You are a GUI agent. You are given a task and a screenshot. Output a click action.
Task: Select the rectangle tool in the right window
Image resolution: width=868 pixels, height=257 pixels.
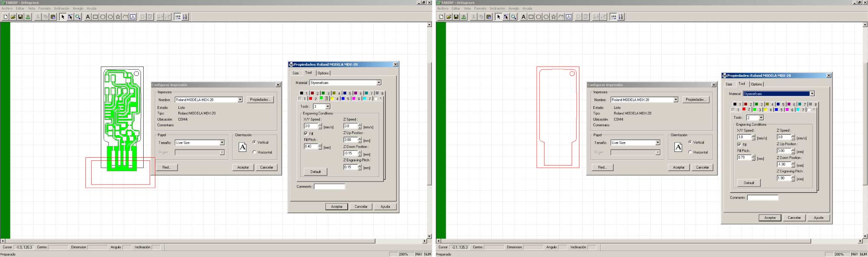(531, 17)
